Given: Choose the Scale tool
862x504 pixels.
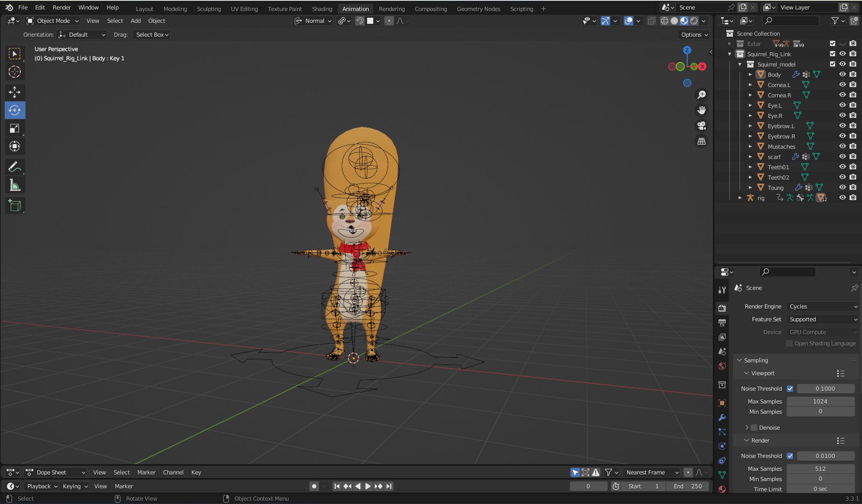Looking at the screenshot, I should (x=14, y=128).
